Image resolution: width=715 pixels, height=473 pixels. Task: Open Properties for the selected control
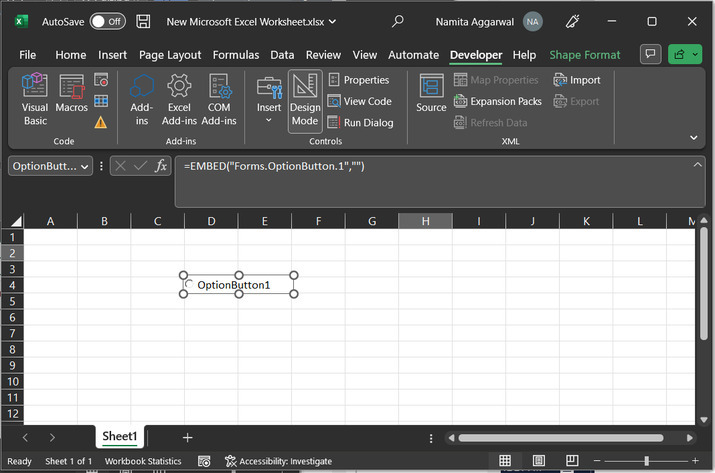point(359,80)
